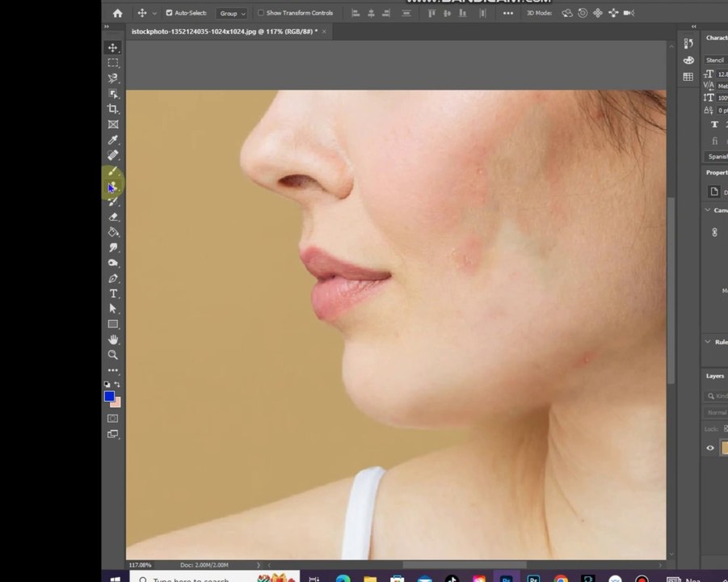728x582 pixels.
Task: Click the horizontal canvas scrollbar
Action: pos(465,565)
